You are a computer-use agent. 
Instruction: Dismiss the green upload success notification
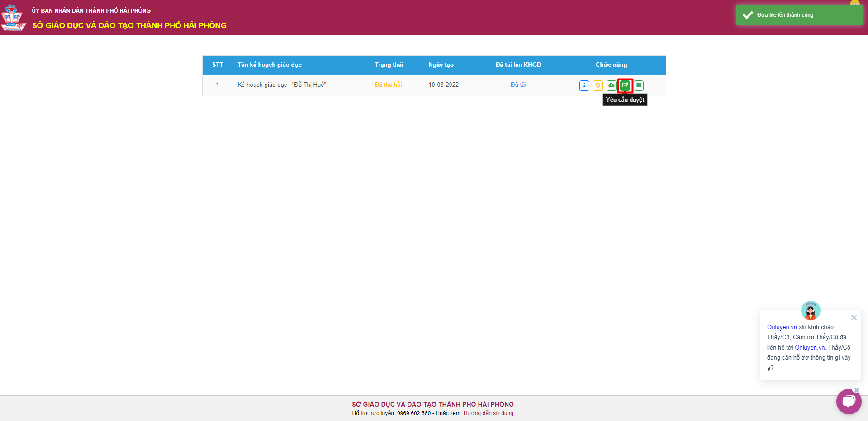(x=799, y=15)
